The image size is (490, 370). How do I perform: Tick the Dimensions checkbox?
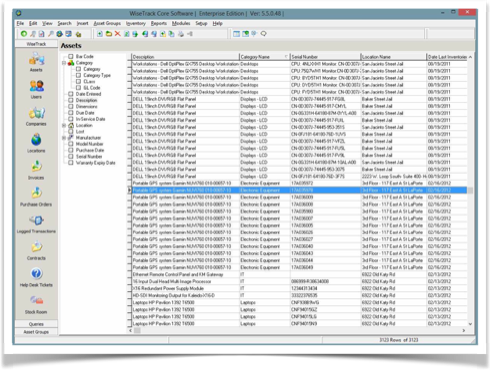pos(71,107)
